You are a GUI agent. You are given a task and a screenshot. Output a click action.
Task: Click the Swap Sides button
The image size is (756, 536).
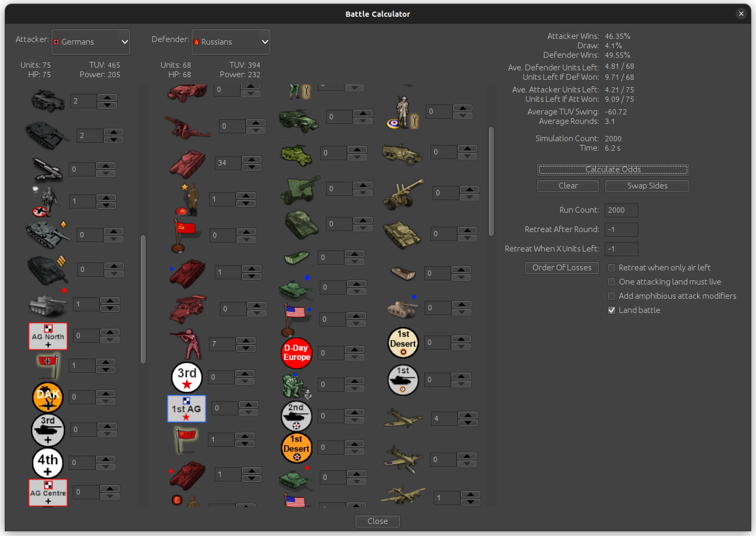pyautogui.click(x=647, y=186)
